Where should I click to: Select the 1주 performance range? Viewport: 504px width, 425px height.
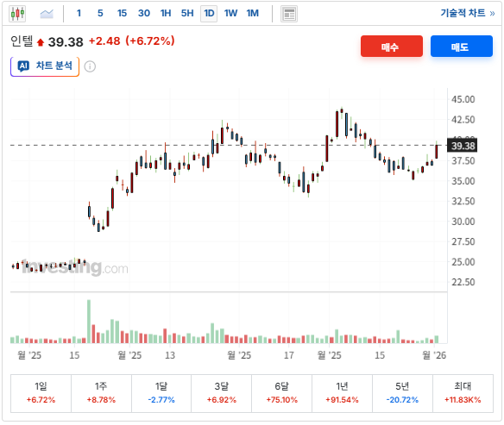101,393
